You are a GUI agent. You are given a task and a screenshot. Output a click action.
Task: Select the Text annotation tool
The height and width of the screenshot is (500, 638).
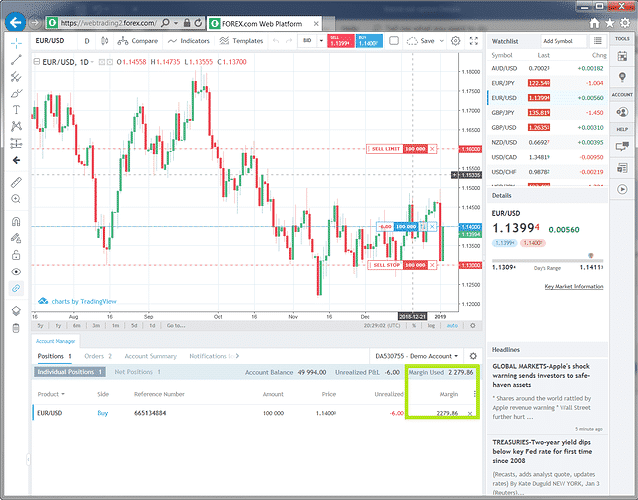point(16,110)
